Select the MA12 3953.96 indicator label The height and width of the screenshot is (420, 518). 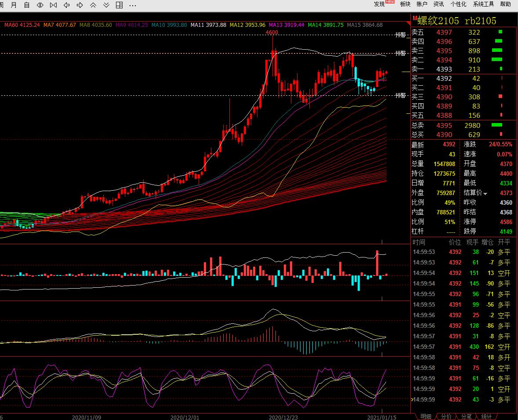(247, 25)
